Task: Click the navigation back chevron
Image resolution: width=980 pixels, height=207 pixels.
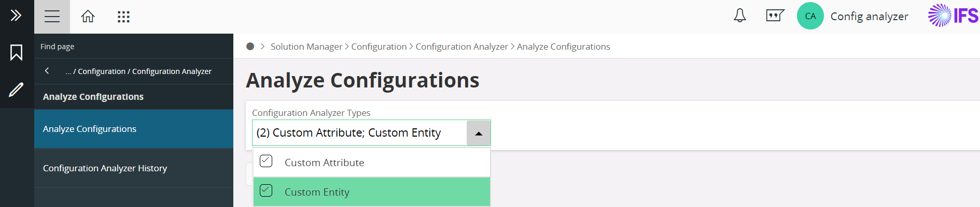Action: (x=47, y=71)
